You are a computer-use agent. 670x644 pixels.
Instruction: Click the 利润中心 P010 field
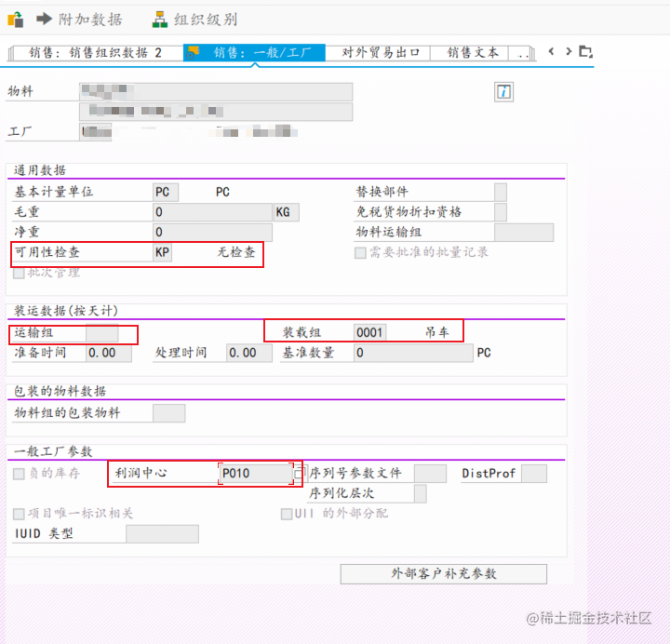256,474
